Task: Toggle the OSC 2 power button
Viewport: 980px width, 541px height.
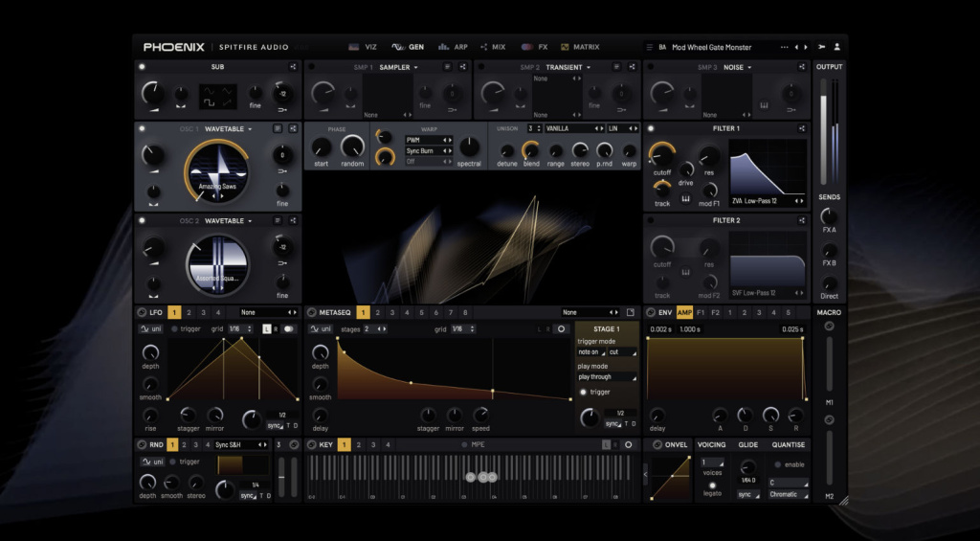Action: pyautogui.click(x=142, y=221)
